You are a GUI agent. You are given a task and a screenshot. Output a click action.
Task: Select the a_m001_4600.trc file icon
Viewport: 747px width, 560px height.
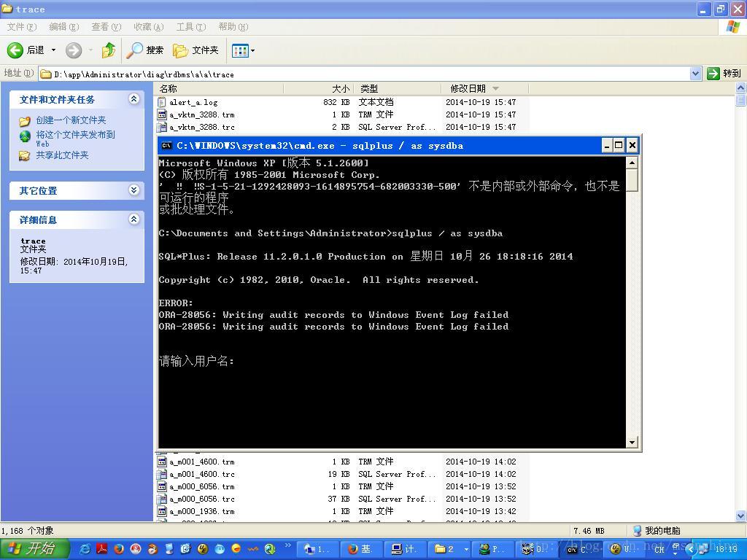(161, 474)
